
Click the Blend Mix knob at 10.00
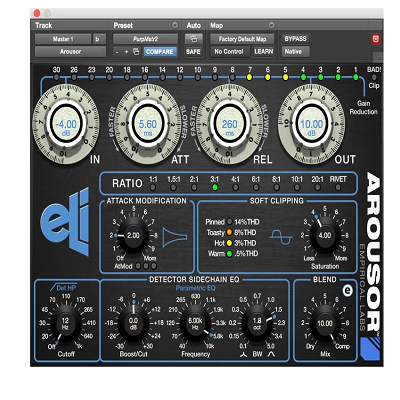pos(325,323)
